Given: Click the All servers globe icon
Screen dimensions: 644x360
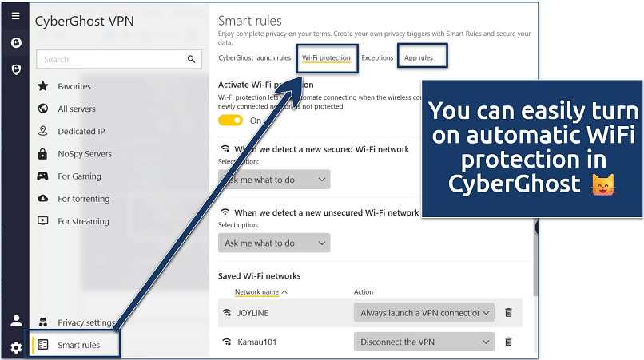Looking at the screenshot, I should [x=42, y=109].
